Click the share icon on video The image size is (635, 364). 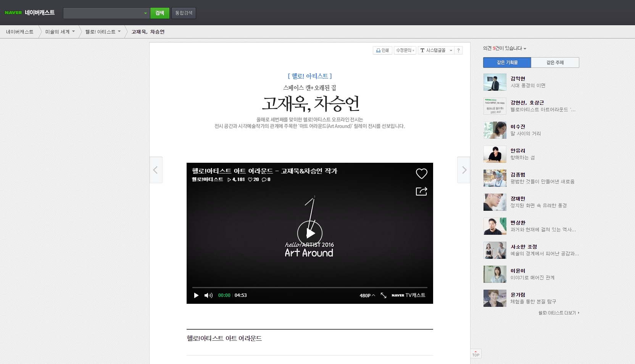[x=421, y=191]
